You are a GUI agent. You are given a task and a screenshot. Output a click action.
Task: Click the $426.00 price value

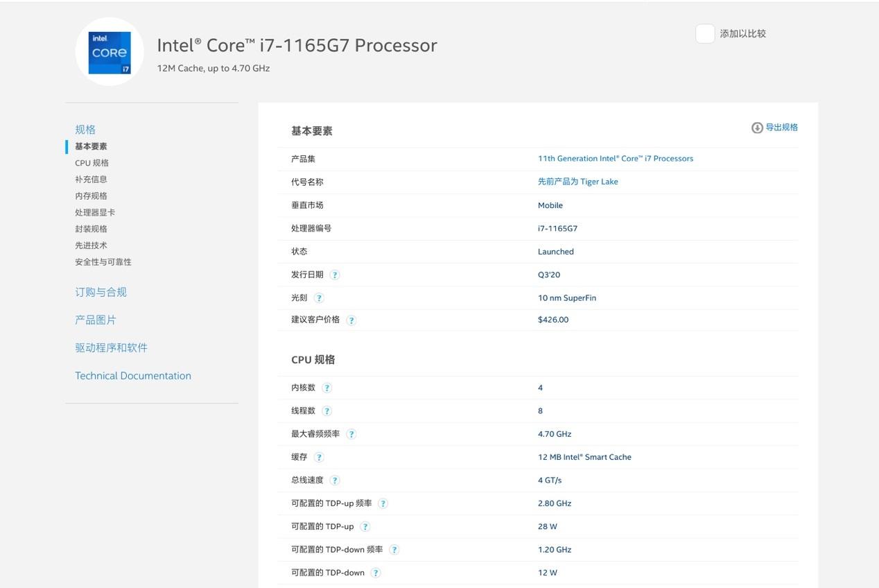pos(553,320)
